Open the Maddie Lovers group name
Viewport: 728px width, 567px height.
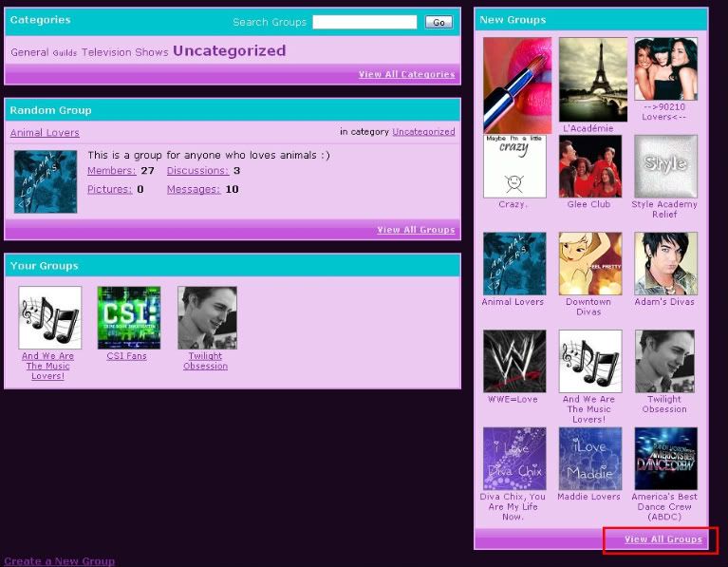(x=588, y=497)
